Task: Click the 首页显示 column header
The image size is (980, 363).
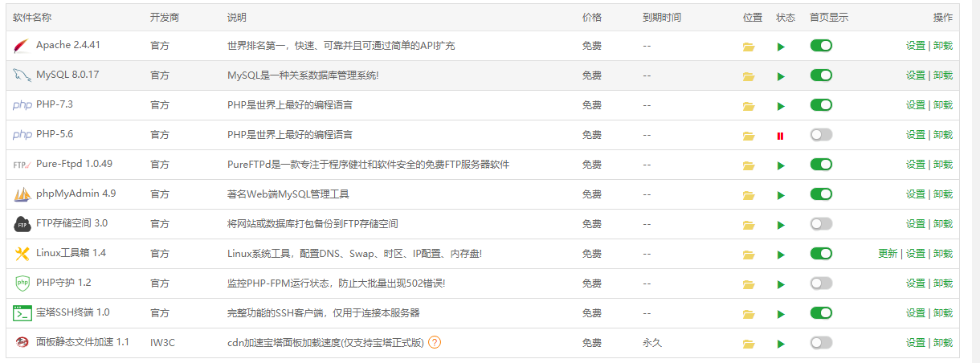Action: click(x=829, y=18)
